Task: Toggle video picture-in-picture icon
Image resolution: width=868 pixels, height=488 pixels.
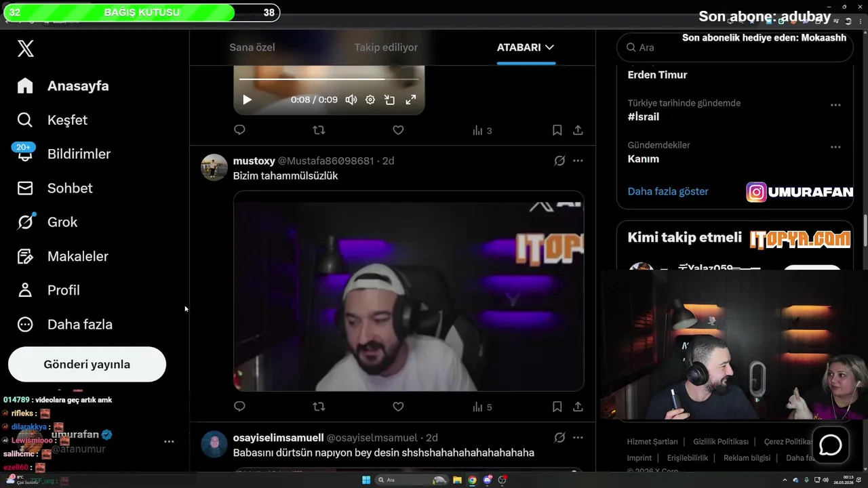Action: [x=390, y=100]
